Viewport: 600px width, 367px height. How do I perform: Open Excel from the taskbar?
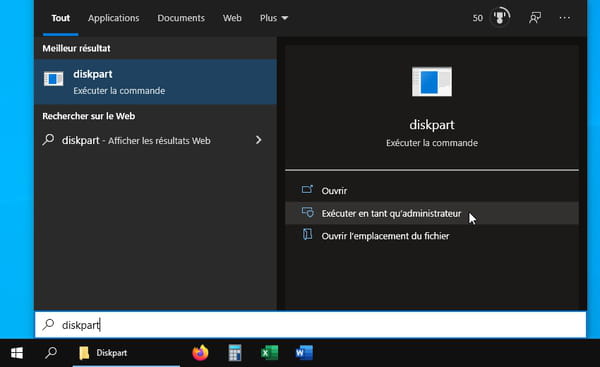point(269,353)
